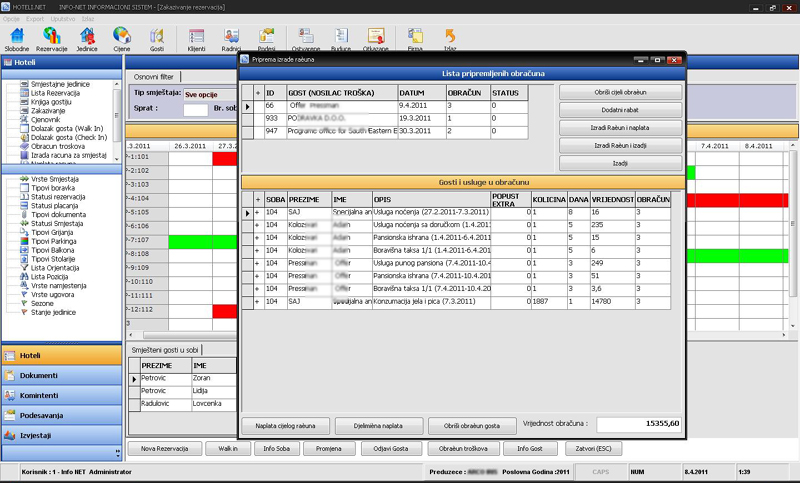
Task: Select Hoteli navigation section
Action: [x=62, y=355]
